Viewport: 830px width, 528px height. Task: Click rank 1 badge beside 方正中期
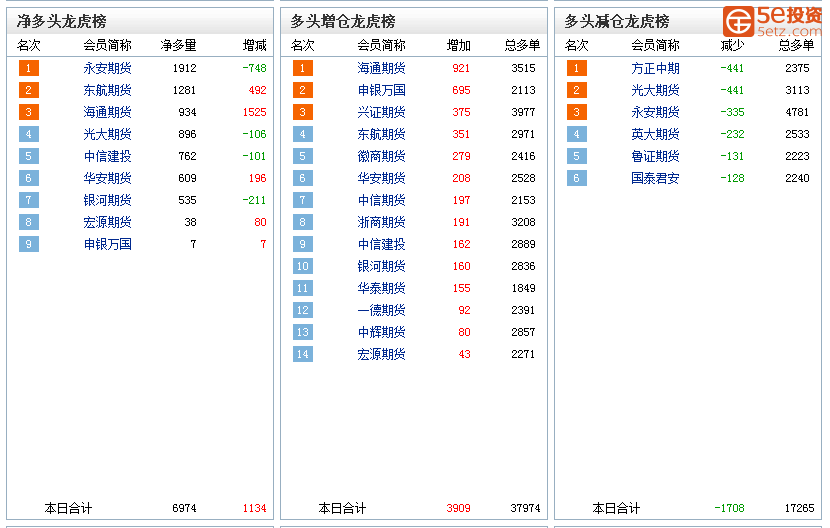tap(576, 68)
